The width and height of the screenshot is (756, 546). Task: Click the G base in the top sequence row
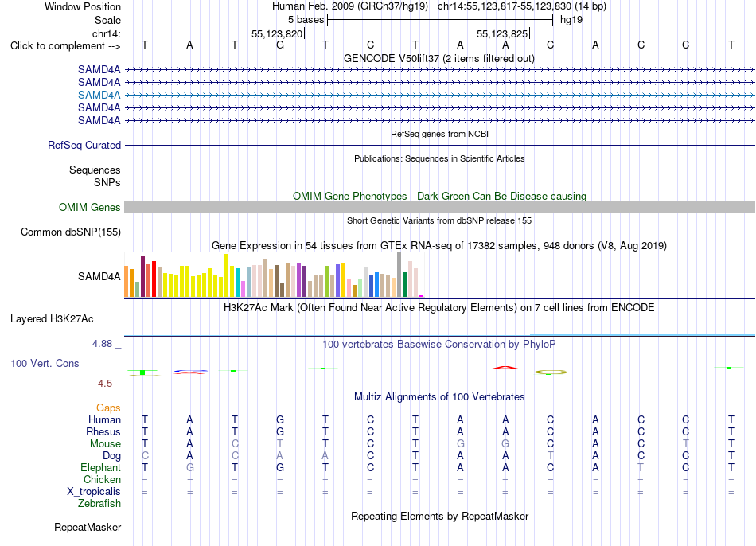[x=279, y=45]
